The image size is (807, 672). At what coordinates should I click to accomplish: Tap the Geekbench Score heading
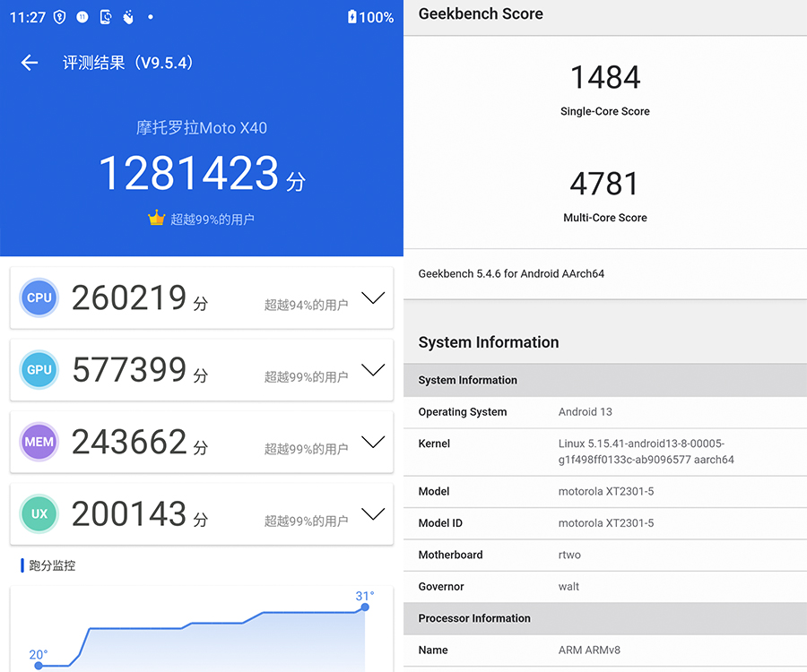click(481, 13)
